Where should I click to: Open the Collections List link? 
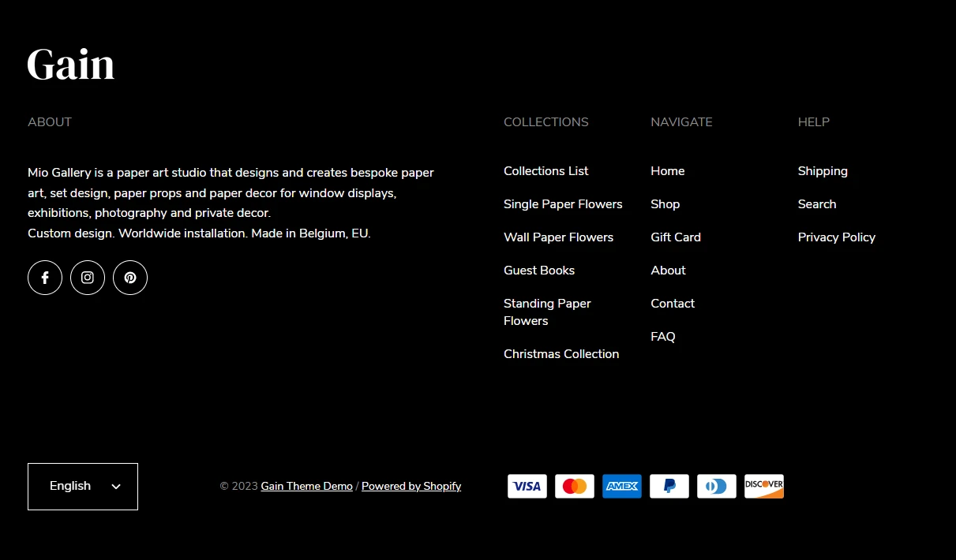pos(546,171)
